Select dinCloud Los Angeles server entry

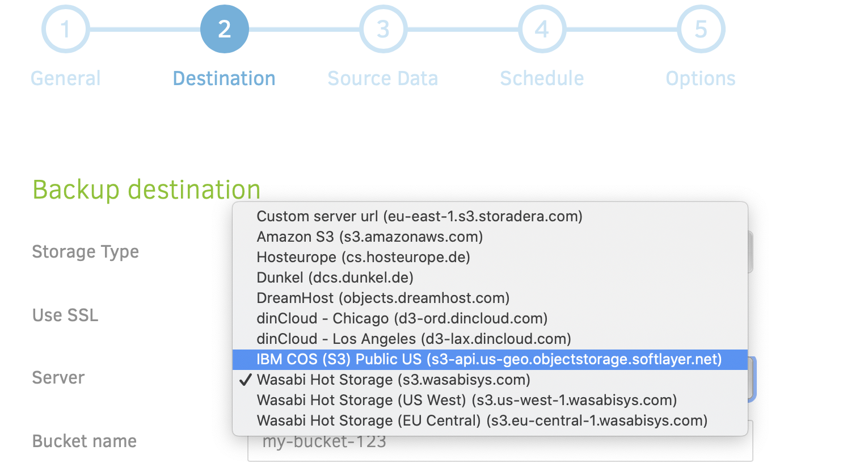(414, 339)
